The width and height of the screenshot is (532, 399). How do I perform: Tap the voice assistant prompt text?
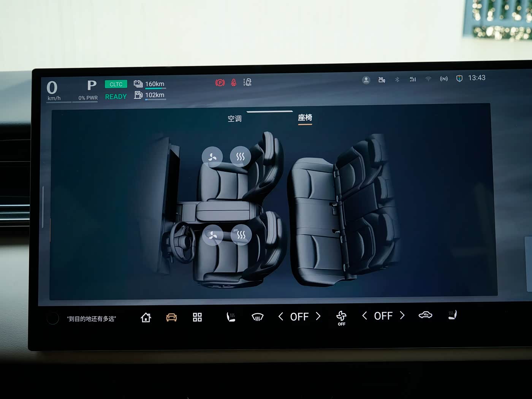tap(92, 319)
